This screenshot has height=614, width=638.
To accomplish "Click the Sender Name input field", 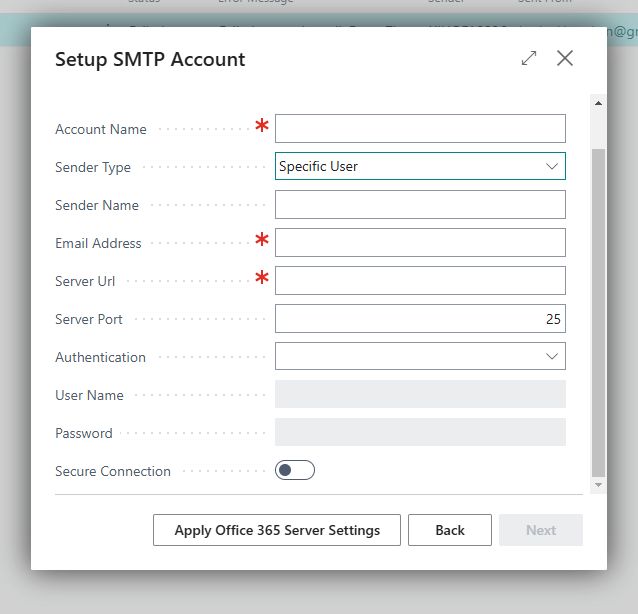I will click(x=420, y=205).
